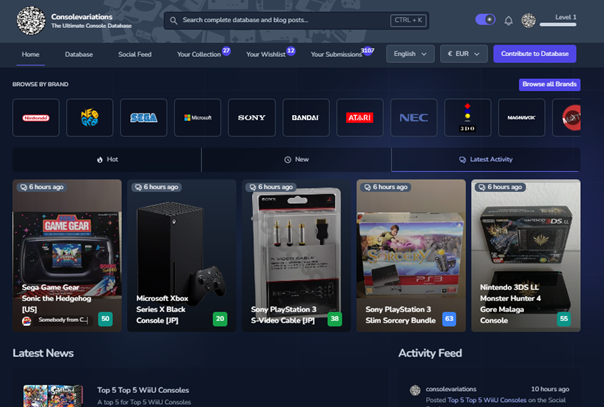Expand the English language dropdown
The height and width of the screenshot is (408, 604).
tap(410, 54)
